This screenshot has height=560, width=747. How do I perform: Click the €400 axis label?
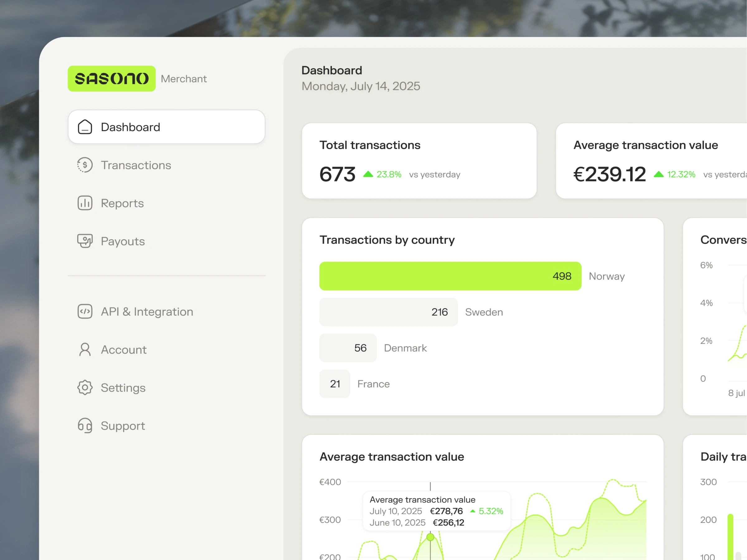[x=330, y=482]
